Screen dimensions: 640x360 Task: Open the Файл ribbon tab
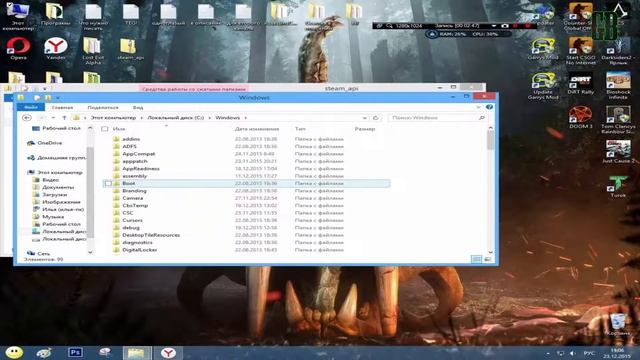(x=31, y=107)
